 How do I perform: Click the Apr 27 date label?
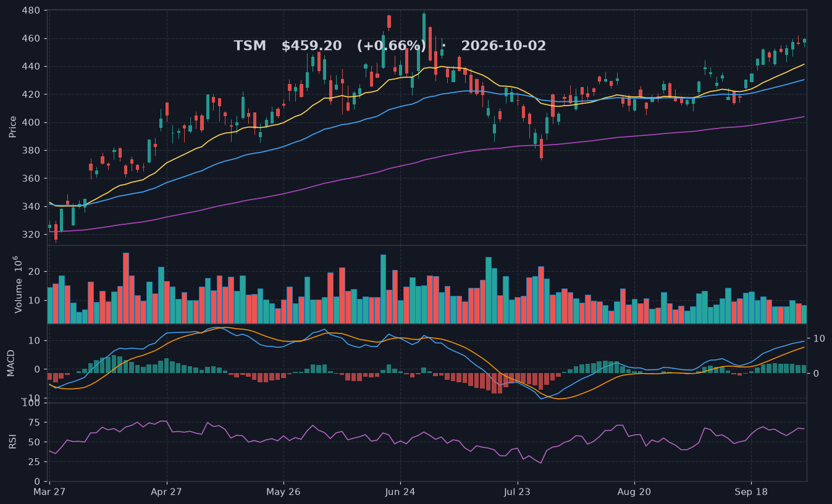pos(167,492)
